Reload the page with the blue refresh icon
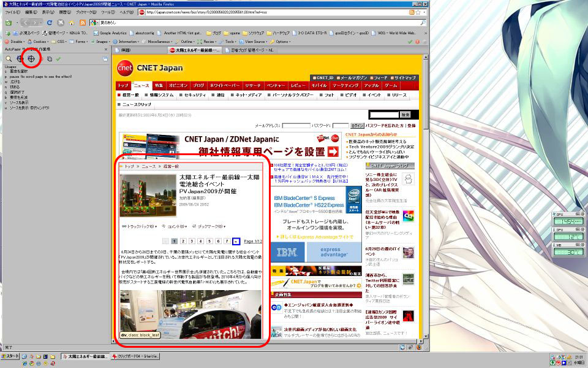This screenshot has width=588, height=368. coord(49,23)
